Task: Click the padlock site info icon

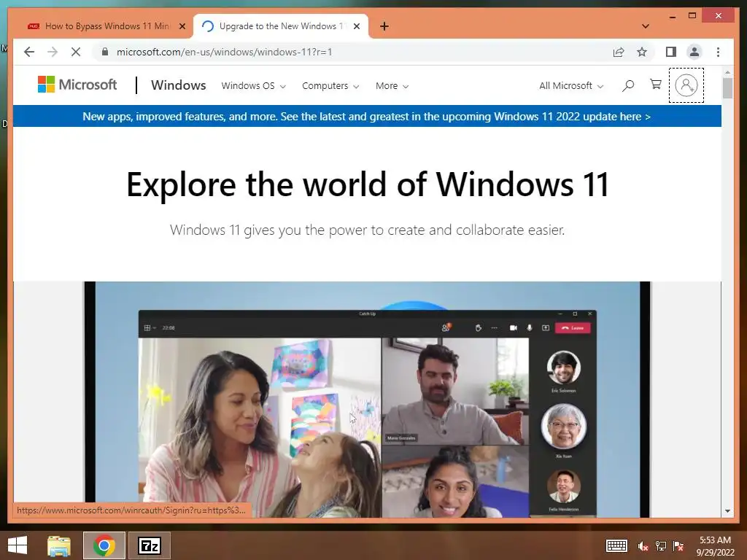Action: pos(105,52)
